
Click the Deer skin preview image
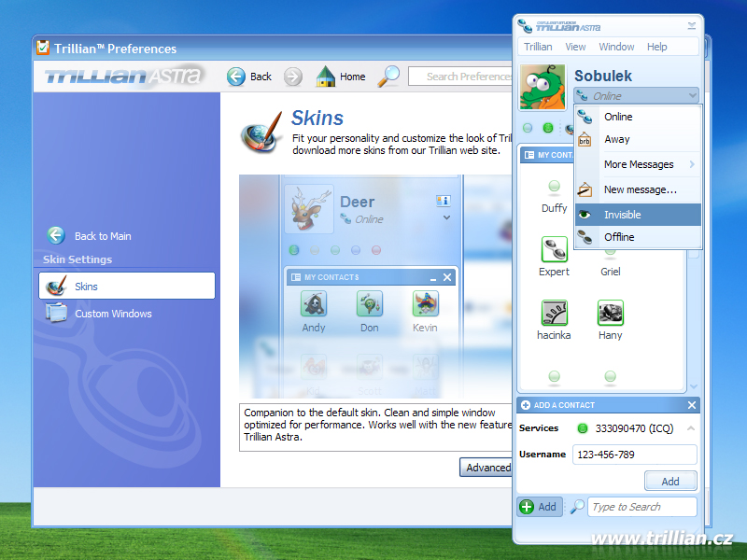pyautogui.click(x=375, y=287)
